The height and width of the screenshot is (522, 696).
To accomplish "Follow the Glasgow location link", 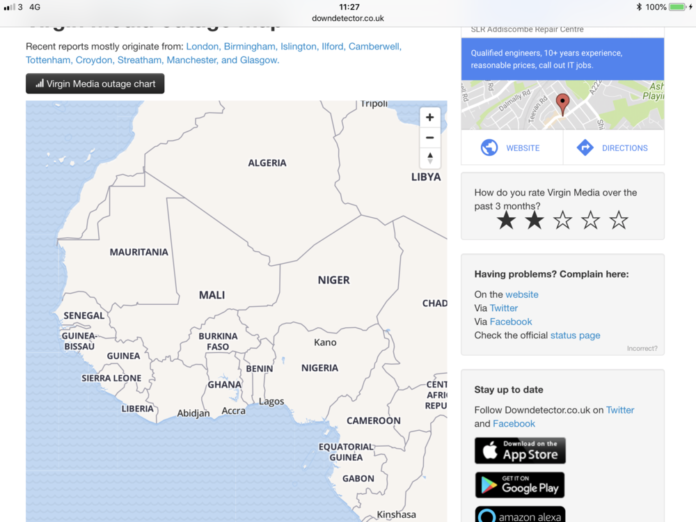I will (258, 60).
